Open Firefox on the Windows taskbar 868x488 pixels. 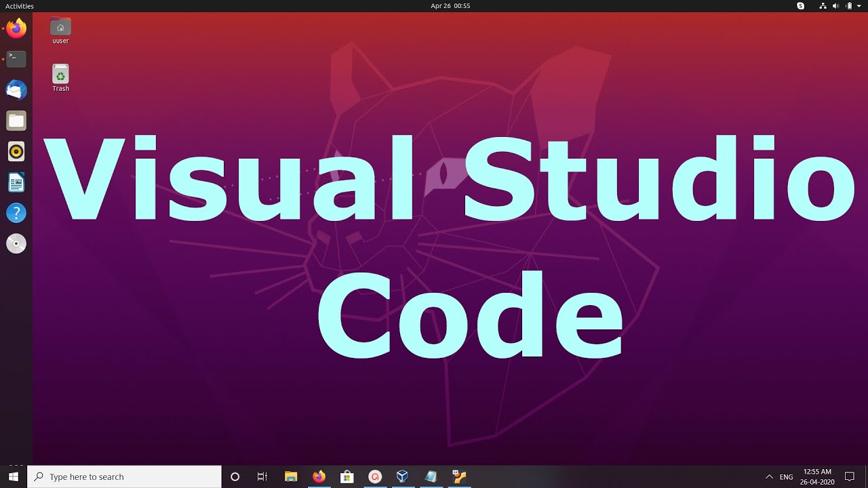point(319,476)
